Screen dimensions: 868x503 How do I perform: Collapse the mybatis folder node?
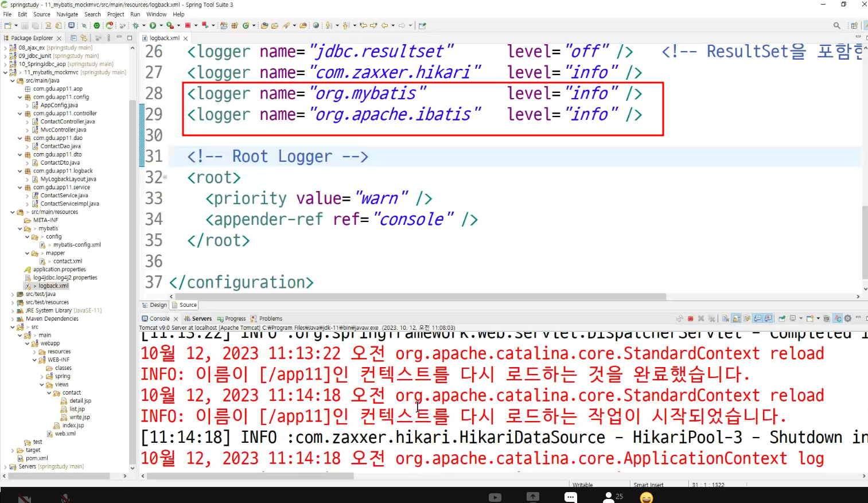(x=20, y=229)
